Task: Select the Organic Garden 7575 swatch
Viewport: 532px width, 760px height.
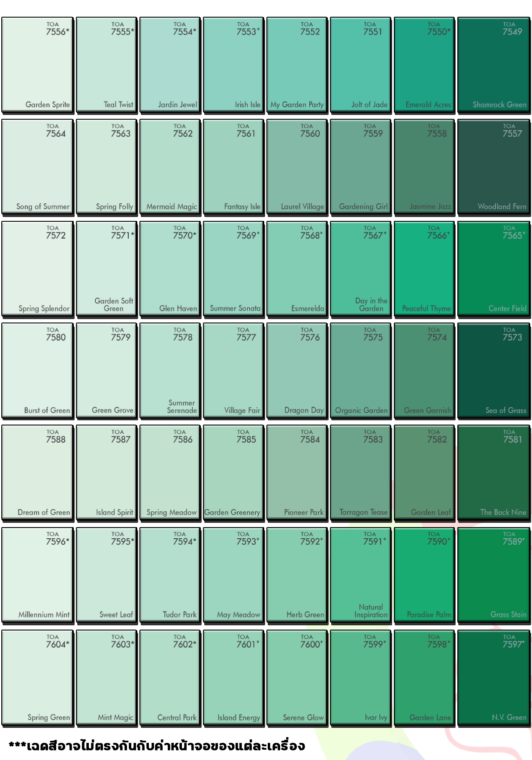Action: coord(360,371)
